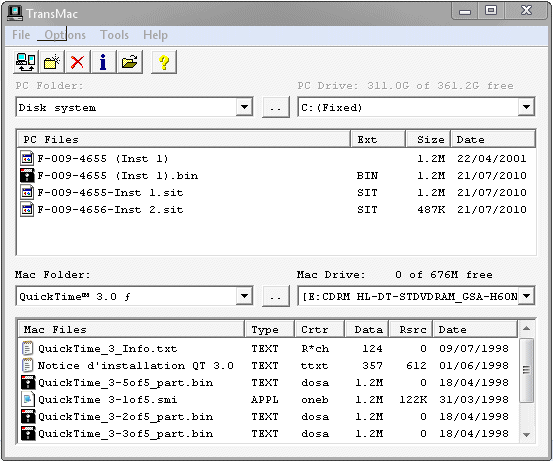Sort by PC Files column header
The height and width of the screenshot is (461, 553).
pyautogui.click(x=184, y=139)
